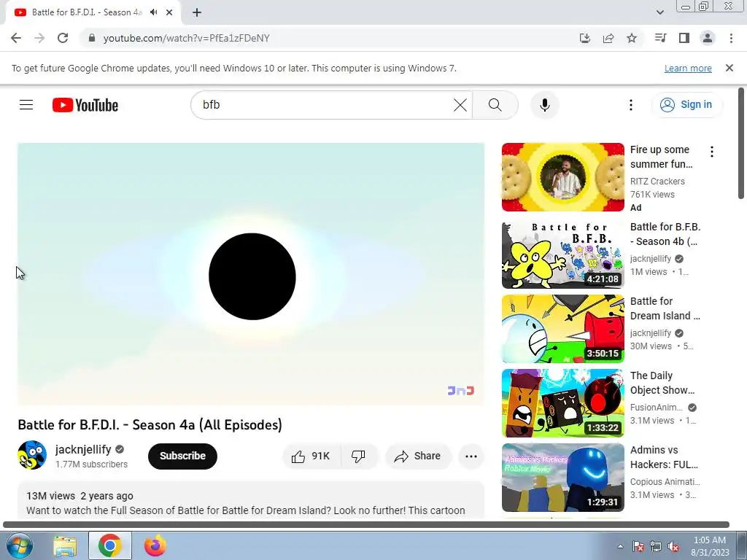Expand the video description box
The height and width of the screenshot is (560, 747).
coord(251,501)
